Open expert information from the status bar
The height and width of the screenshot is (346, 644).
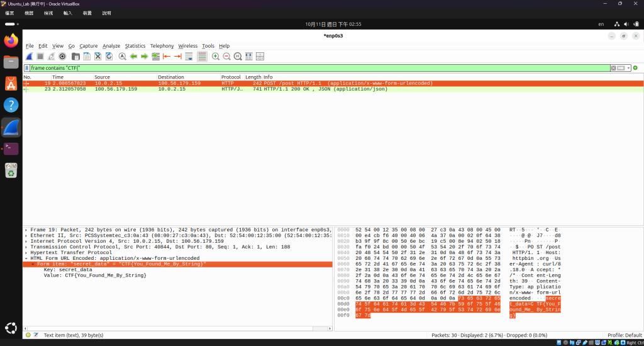[x=28, y=335]
